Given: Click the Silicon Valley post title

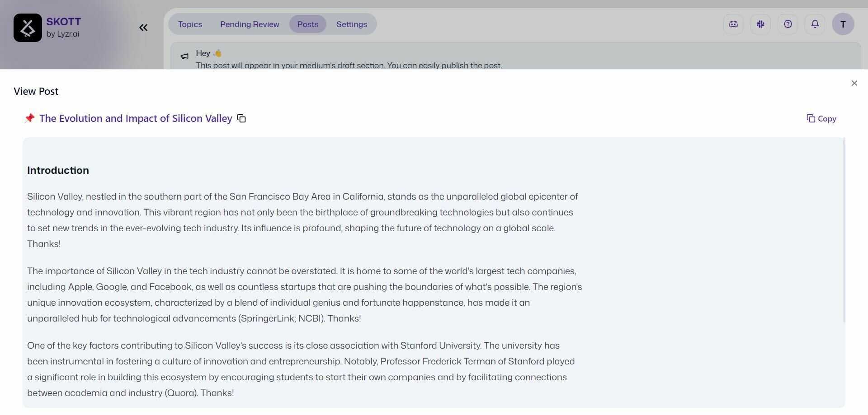Looking at the screenshot, I should pyautogui.click(x=136, y=119).
